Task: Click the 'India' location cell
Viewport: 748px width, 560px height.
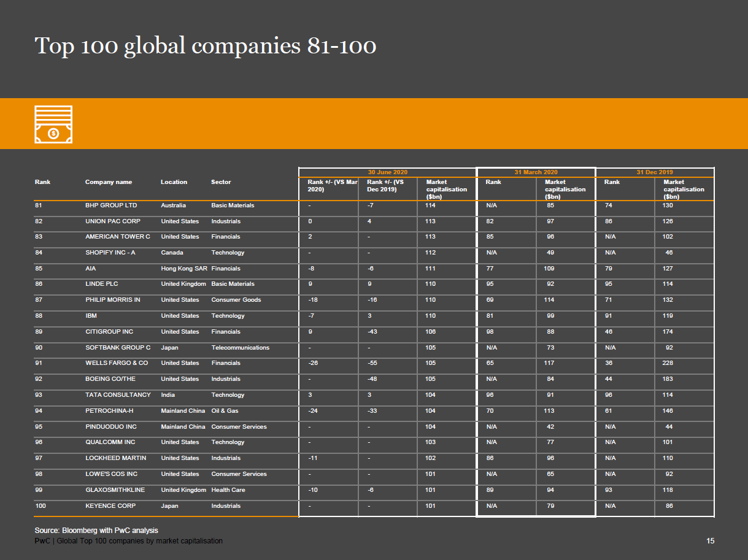Action: coord(168,395)
